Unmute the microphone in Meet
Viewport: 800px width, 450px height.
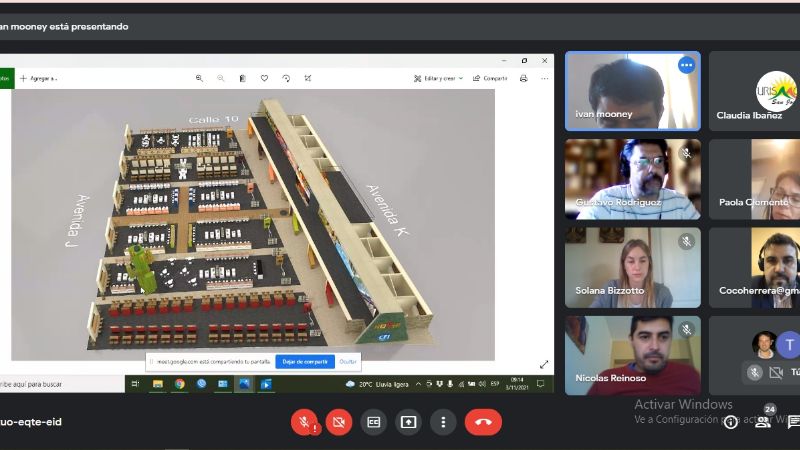[304, 422]
